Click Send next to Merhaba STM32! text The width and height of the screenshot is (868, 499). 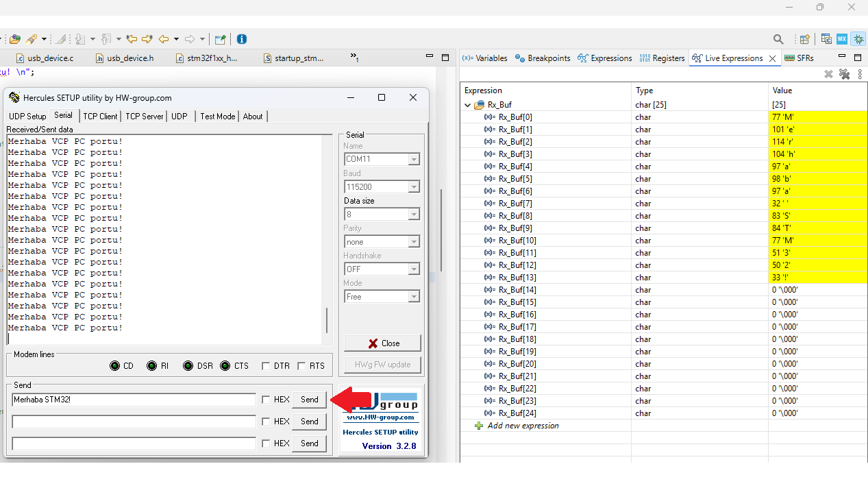(x=310, y=400)
